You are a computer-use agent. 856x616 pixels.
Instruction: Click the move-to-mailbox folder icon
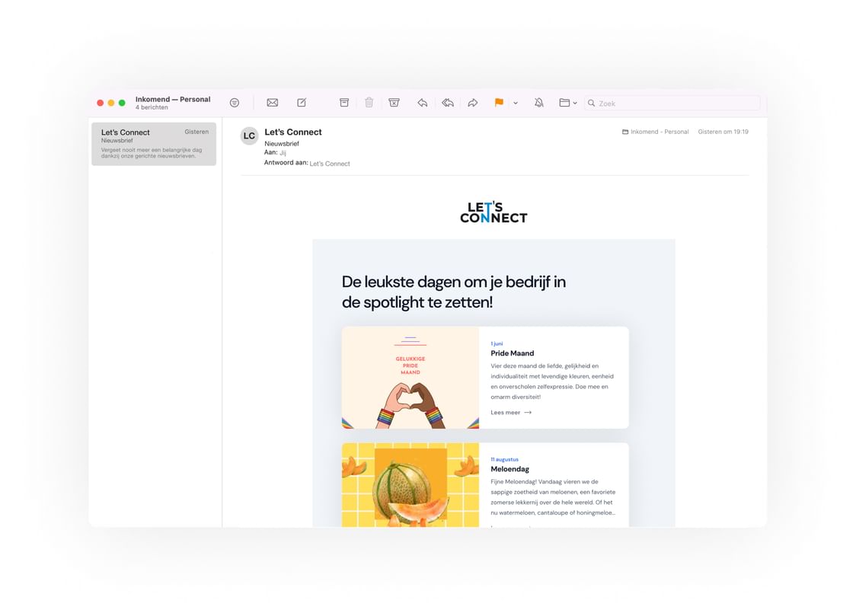pos(564,103)
